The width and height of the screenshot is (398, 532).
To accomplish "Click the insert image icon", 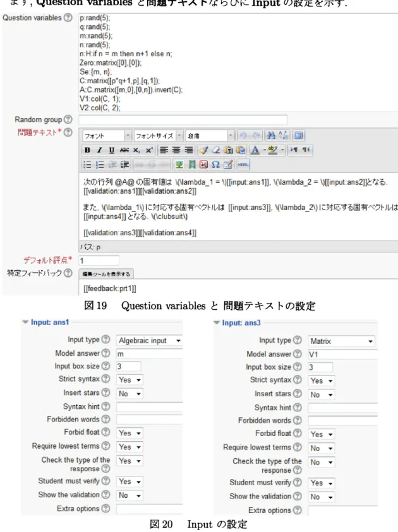I will pyautogui.click(x=179, y=165).
